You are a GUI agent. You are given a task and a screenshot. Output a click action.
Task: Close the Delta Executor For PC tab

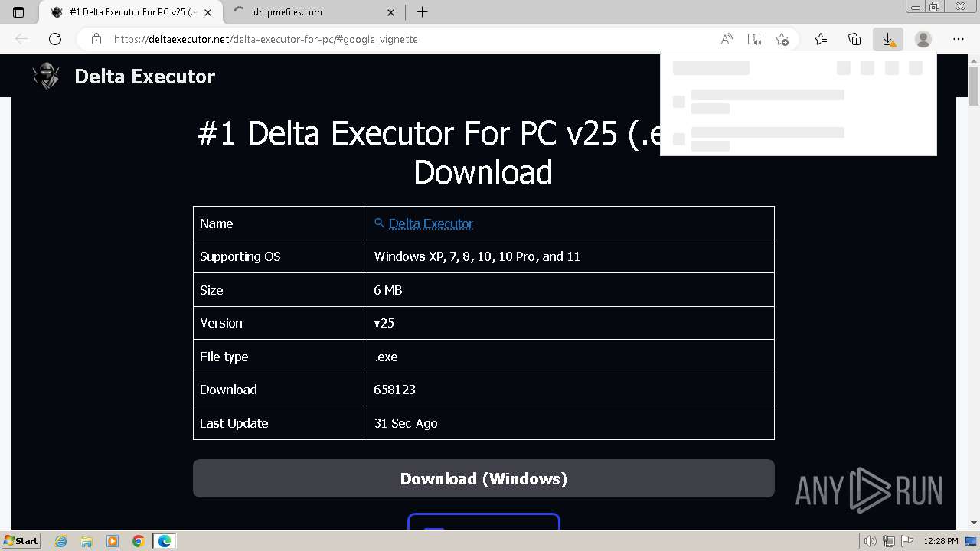(208, 12)
